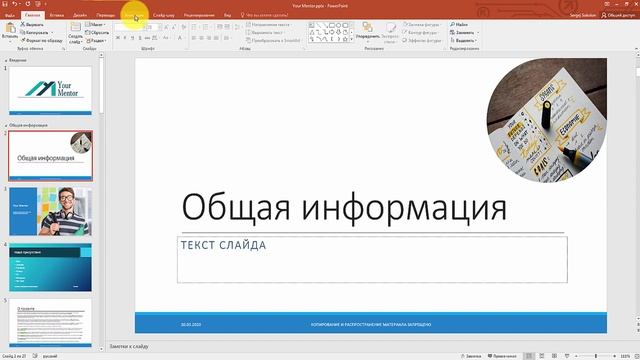Switch to Slide Show (Слайд-шоу) tab
640x360 pixels.
coord(163,15)
